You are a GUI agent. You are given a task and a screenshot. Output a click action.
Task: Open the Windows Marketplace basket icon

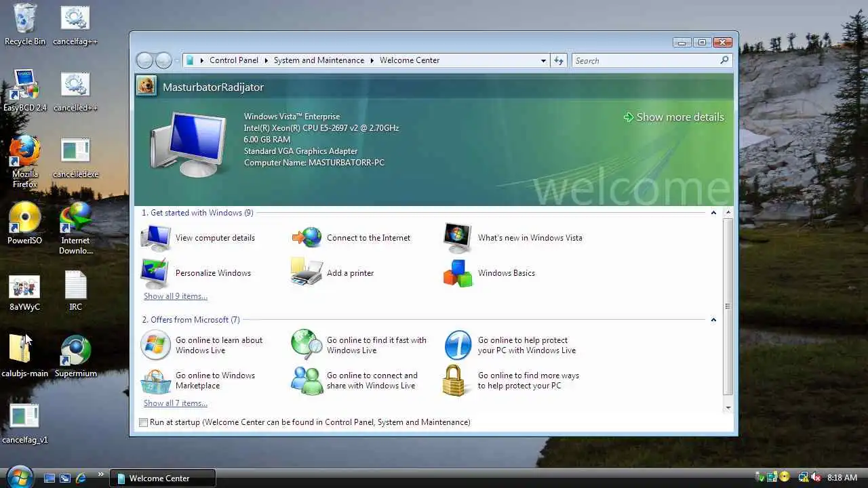156,381
